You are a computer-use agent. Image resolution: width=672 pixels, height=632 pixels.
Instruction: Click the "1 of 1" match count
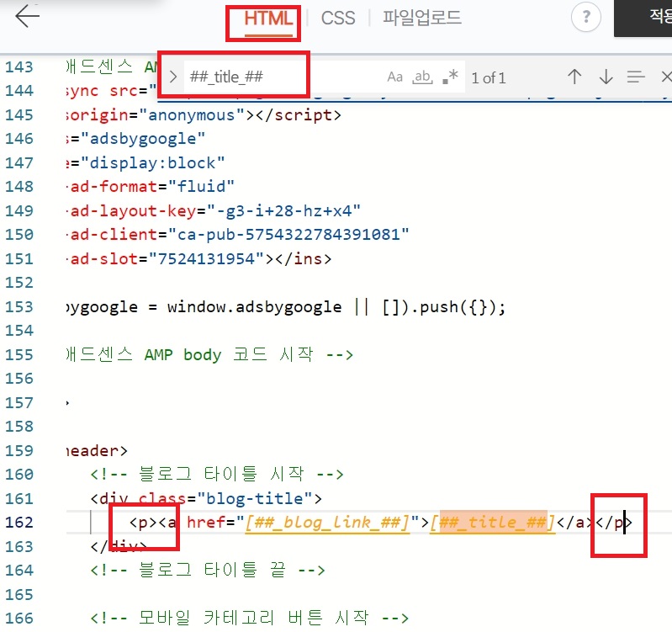[x=489, y=78]
